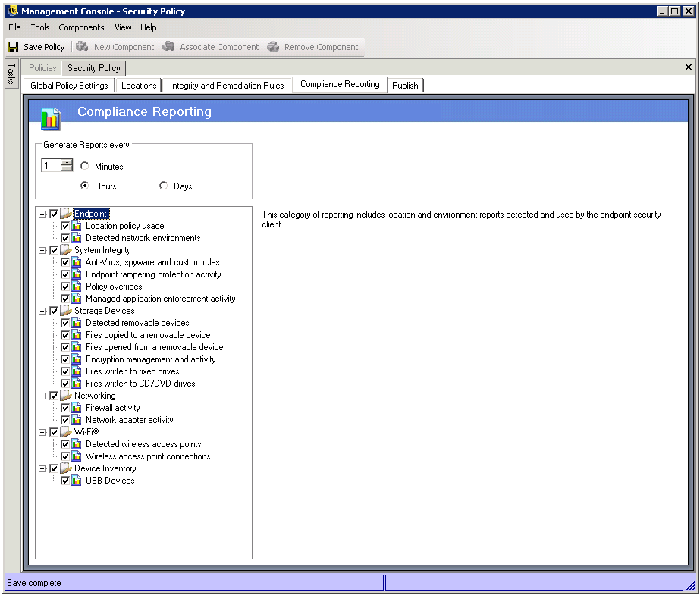
Task: Open the File menu
Action: [14, 27]
